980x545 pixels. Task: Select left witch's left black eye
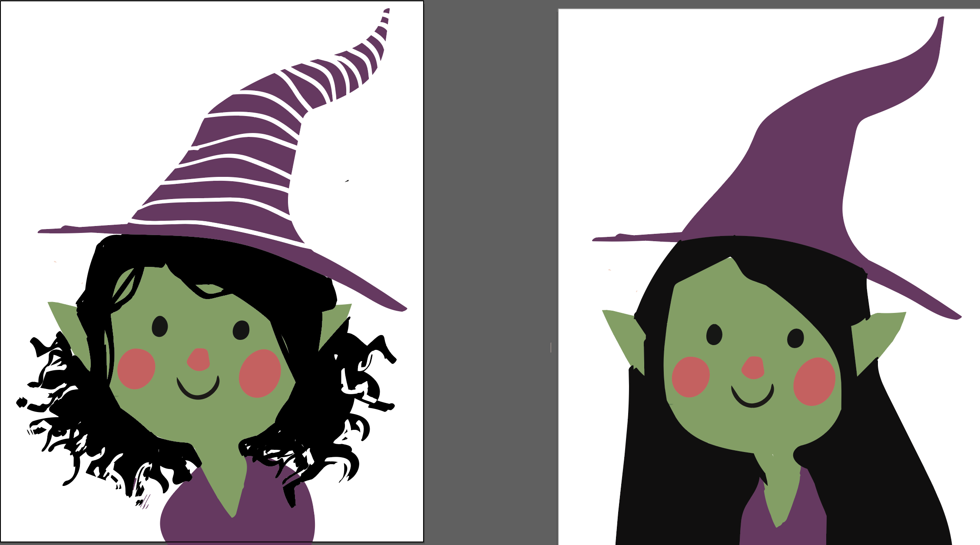click(160, 326)
